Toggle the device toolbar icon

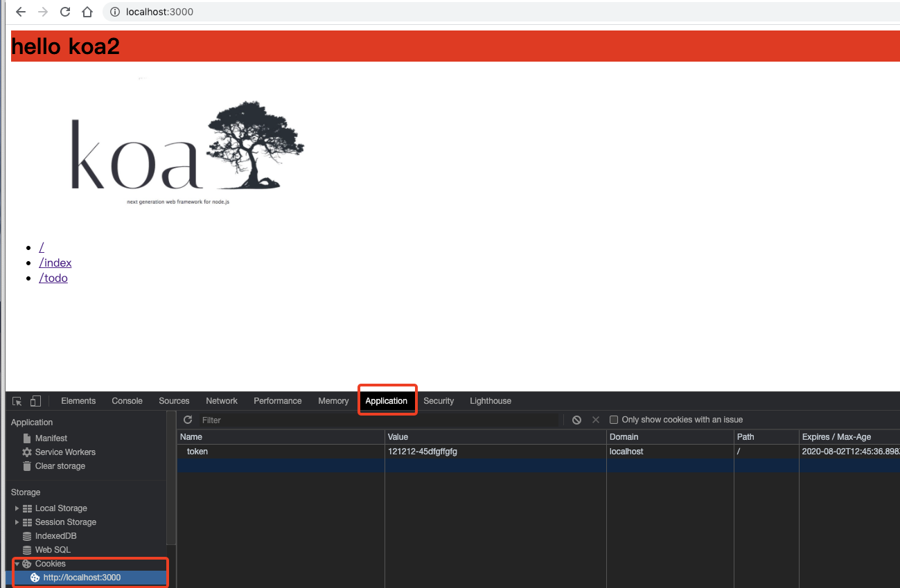point(35,401)
